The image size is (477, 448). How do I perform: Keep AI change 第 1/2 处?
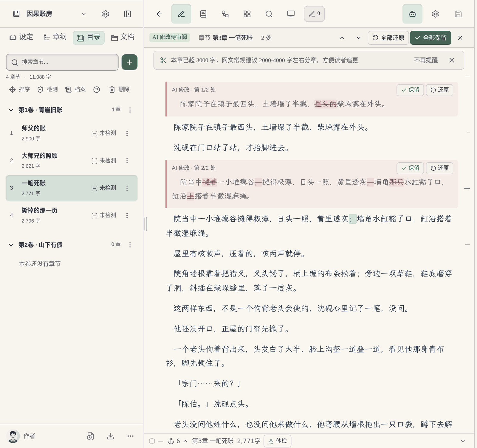point(410,90)
